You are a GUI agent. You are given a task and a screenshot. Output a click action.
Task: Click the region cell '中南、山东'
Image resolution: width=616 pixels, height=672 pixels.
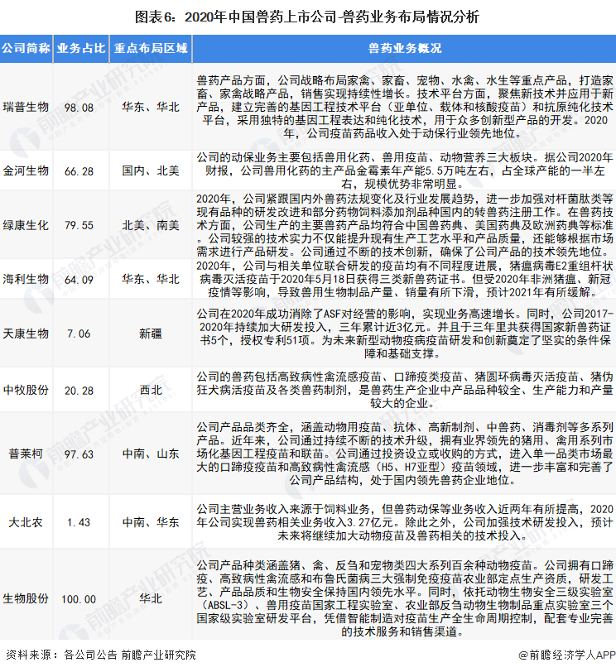pyautogui.click(x=151, y=454)
